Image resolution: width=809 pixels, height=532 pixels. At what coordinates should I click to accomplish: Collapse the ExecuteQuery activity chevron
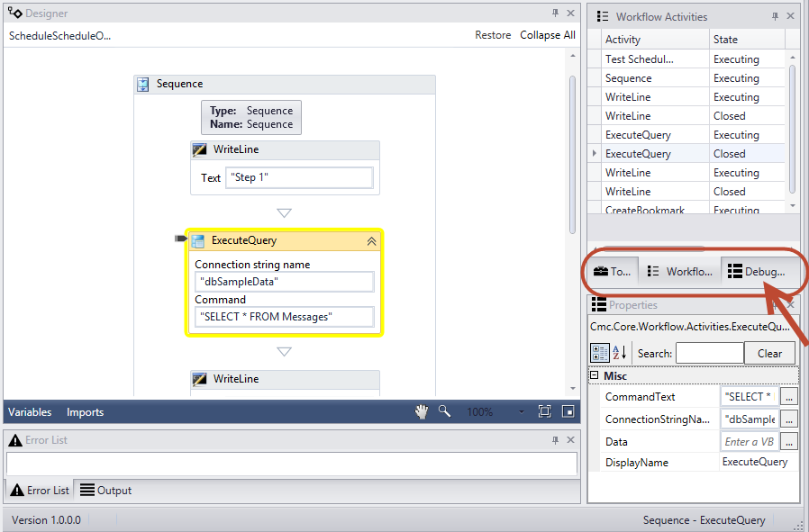pos(370,240)
